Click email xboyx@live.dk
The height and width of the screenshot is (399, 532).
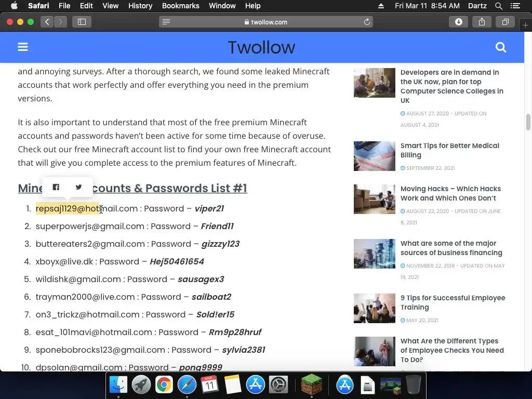click(x=64, y=262)
